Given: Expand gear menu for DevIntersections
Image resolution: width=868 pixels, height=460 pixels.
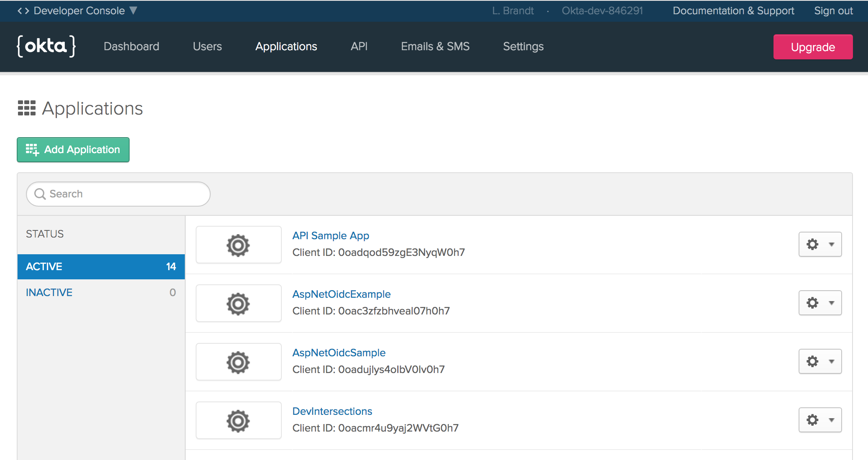Looking at the screenshot, I should coord(820,420).
